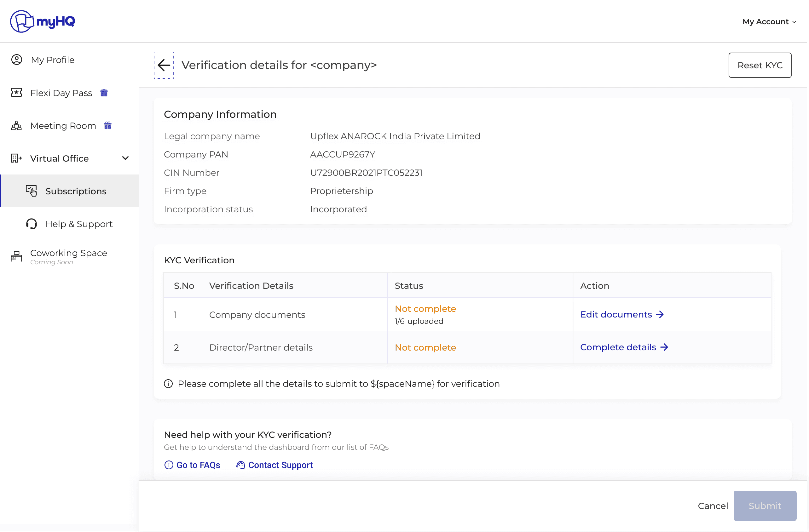This screenshot has width=809, height=532.
Task: Open Meeting Room from sidebar
Action: pyautogui.click(x=63, y=126)
